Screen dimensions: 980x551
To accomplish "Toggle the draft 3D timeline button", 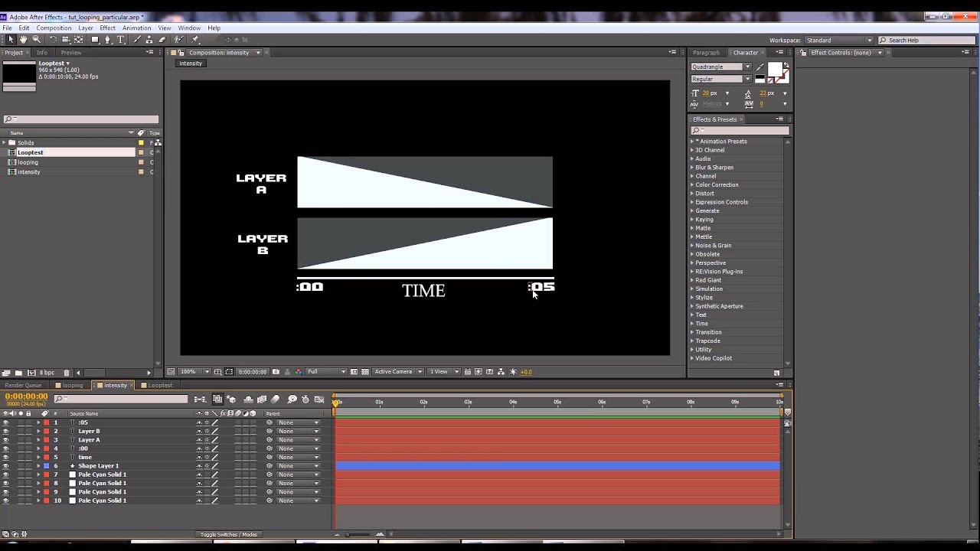I will (231, 399).
